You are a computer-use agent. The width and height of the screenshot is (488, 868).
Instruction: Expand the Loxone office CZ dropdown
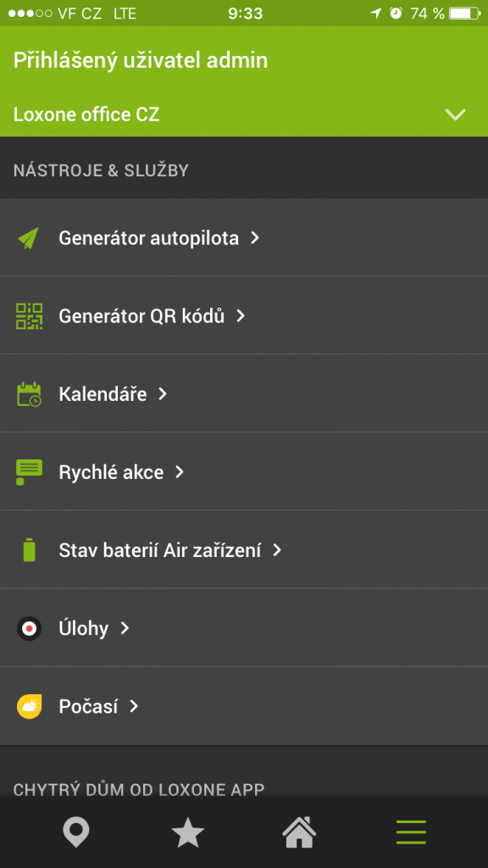456,114
